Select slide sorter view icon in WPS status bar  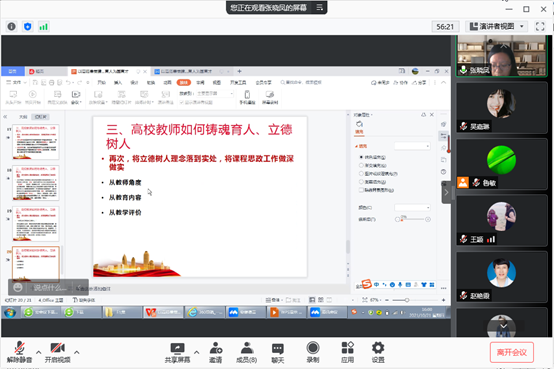click(321, 300)
